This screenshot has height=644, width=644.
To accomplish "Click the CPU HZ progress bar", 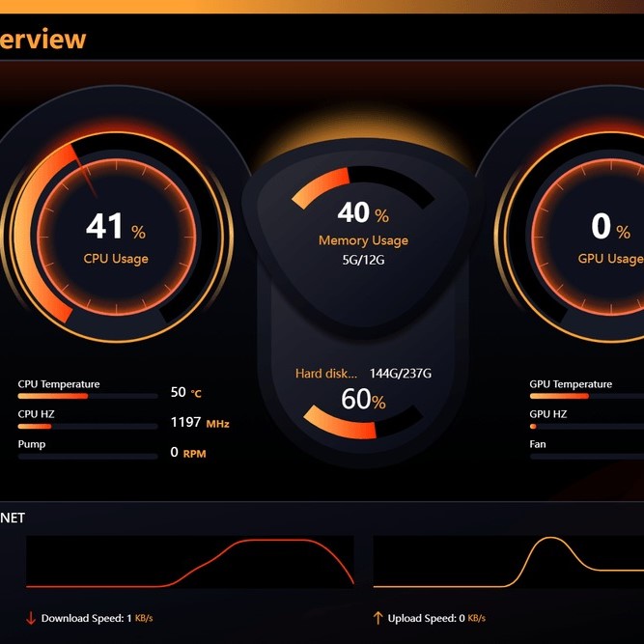I will coord(88,426).
